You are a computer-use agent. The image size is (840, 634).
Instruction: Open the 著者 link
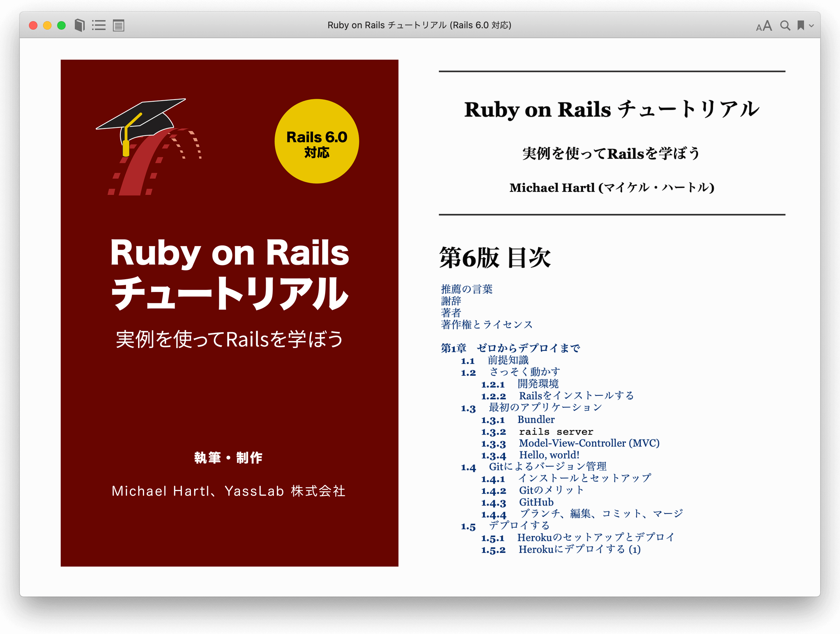[451, 313]
